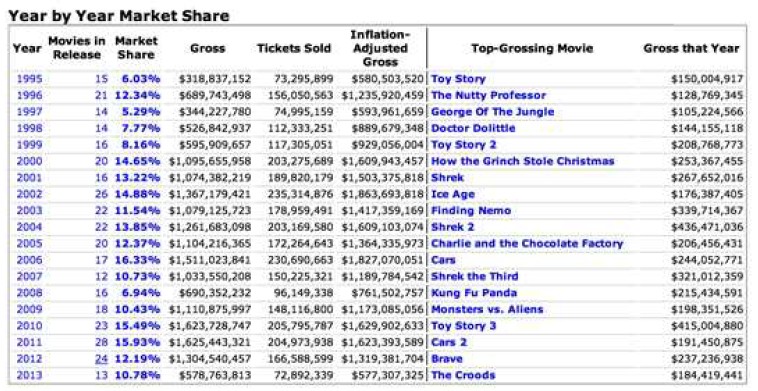Open The Nutty Professor link
The height and width of the screenshot is (391, 758).
488,95
